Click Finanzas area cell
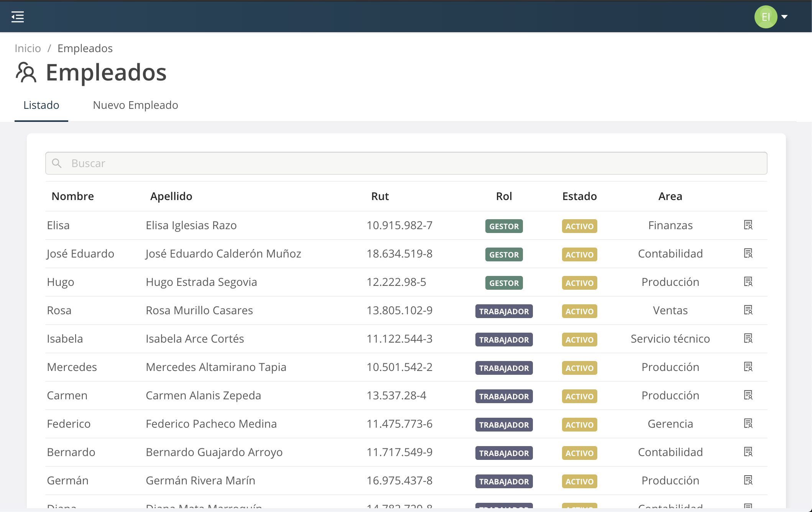This screenshot has width=812, height=512. point(670,225)
